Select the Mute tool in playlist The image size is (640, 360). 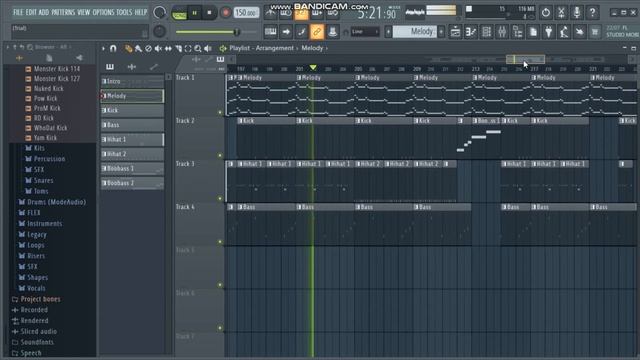(158, 49)
